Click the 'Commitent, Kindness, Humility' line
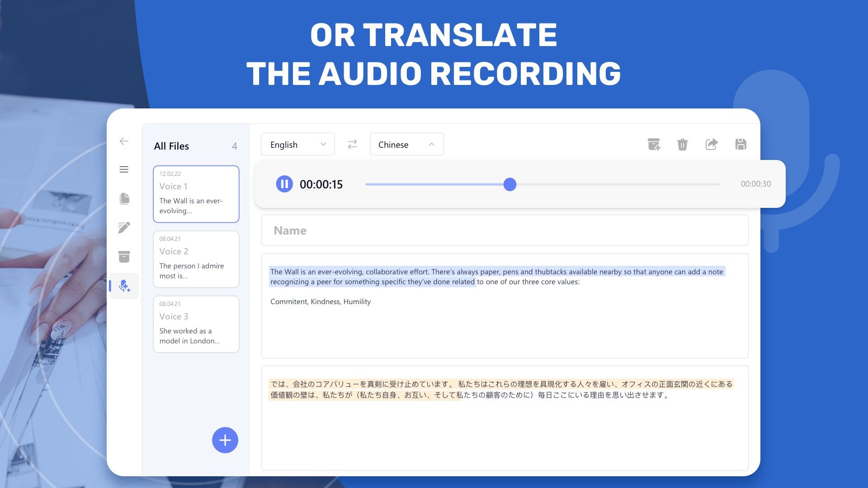The image size is (868, 488). click(x=321, y=302)
